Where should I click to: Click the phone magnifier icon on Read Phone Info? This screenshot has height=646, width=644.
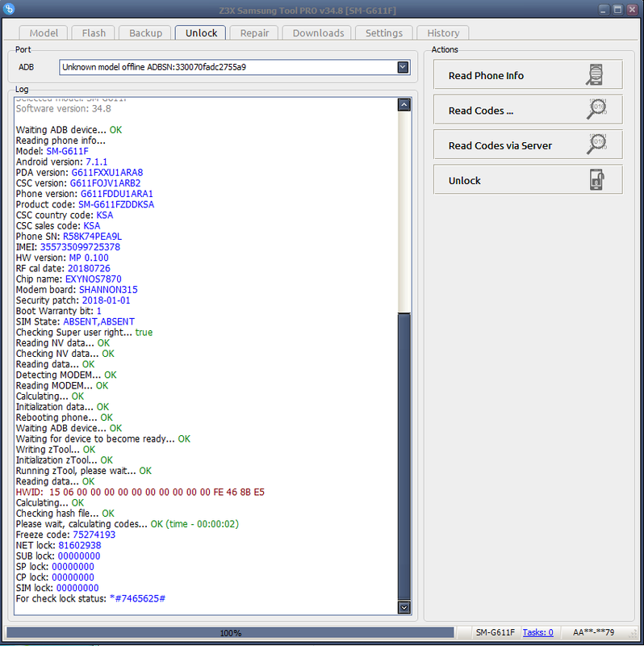(x=595, y=75)
